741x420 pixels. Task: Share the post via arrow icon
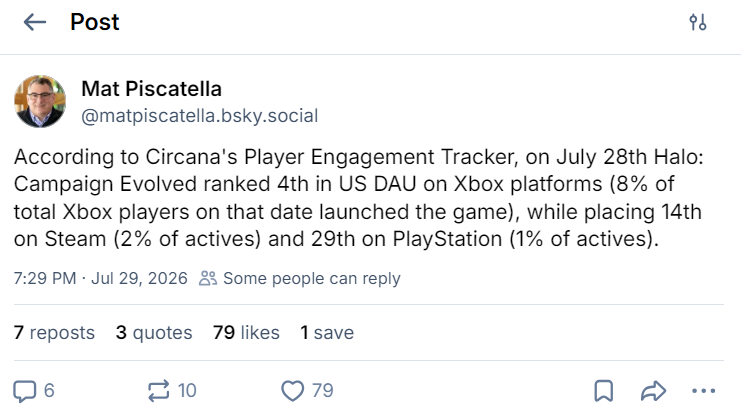654,391
